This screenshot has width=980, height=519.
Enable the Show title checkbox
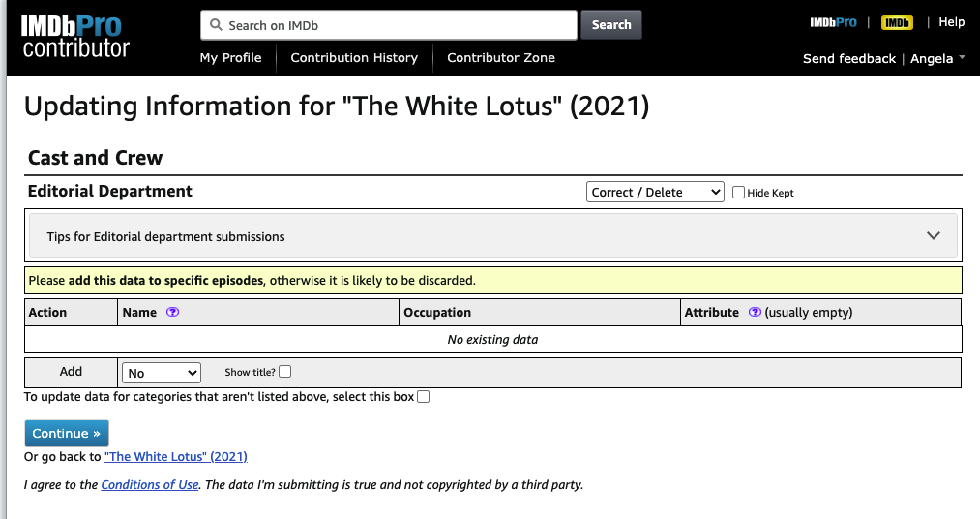click(284, 372)
